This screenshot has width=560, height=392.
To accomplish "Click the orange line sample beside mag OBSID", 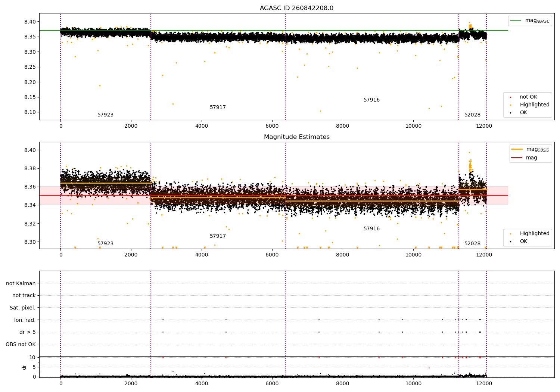I will coord(517,149).
